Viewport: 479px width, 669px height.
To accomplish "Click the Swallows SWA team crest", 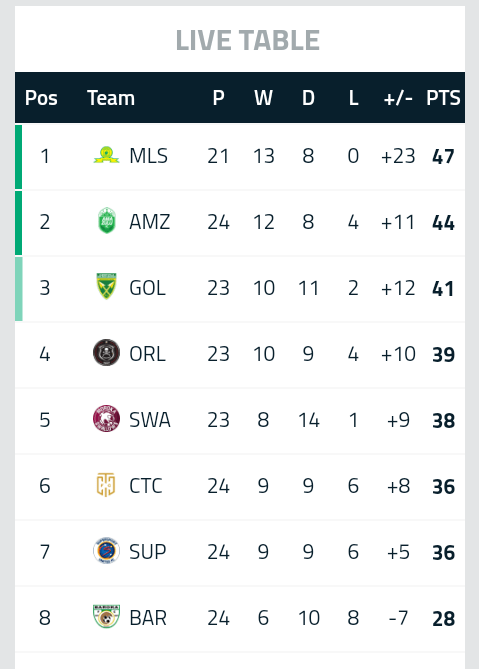I will pyautogui.click(x=106, y=419).
